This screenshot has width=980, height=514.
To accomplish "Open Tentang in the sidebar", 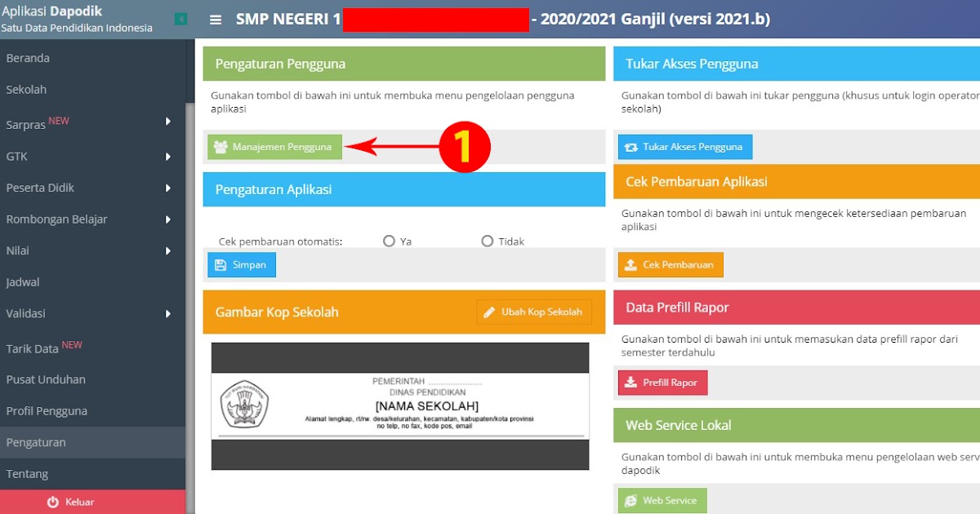I will [x=92, y=474].
